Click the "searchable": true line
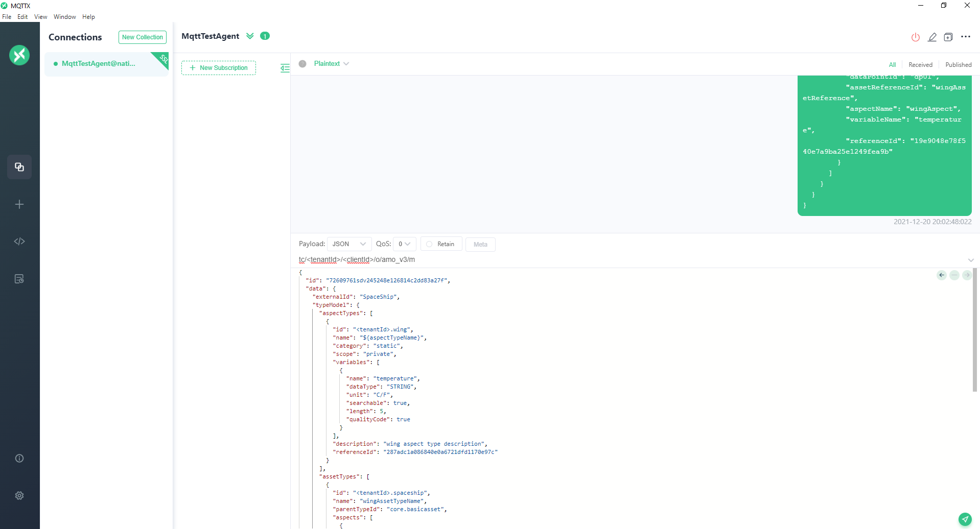 378,403
